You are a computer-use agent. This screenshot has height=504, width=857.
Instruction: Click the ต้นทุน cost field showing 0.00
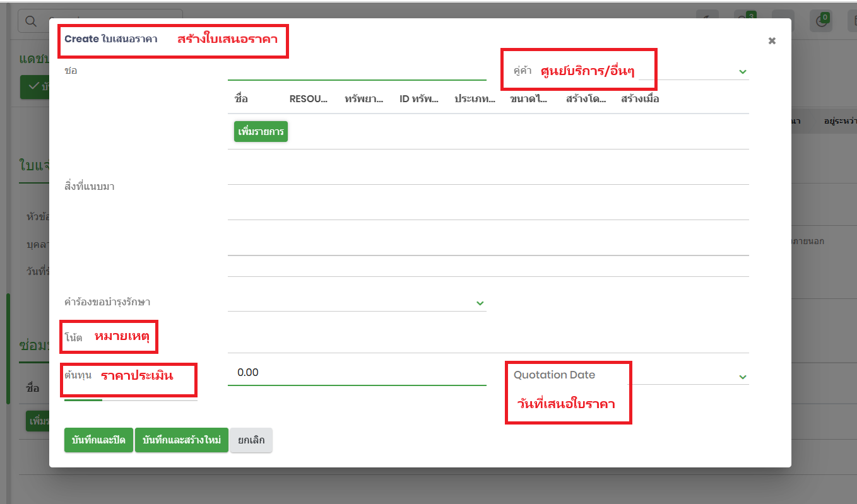357,373
